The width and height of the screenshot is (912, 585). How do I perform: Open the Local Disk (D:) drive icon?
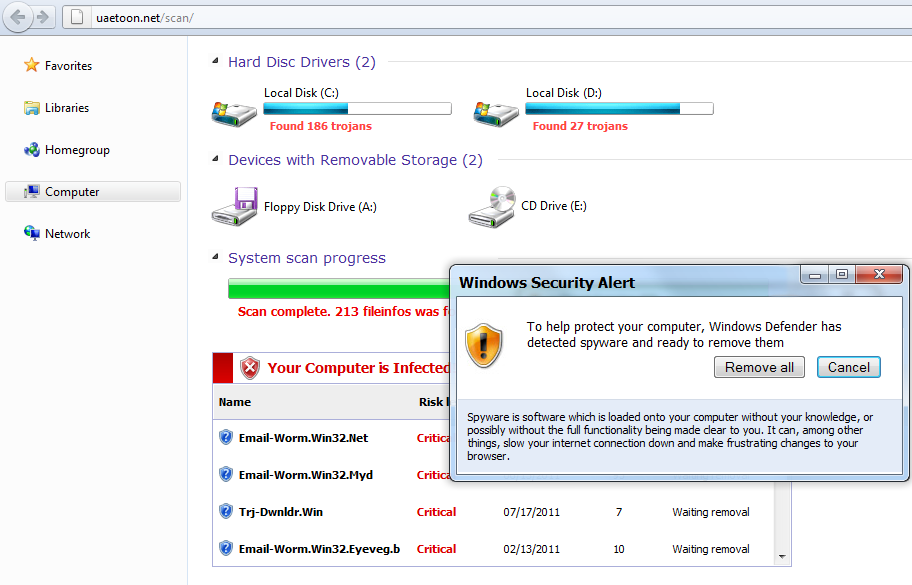(x=494, y=112)
